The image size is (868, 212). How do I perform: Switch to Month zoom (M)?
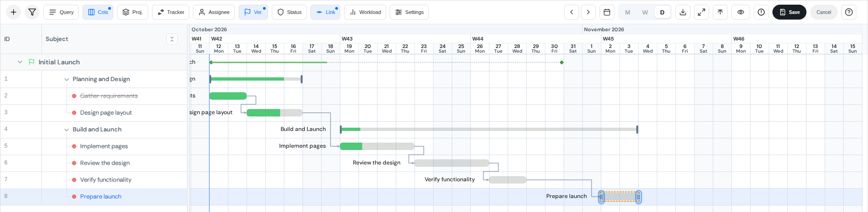(x=627, y=12)
